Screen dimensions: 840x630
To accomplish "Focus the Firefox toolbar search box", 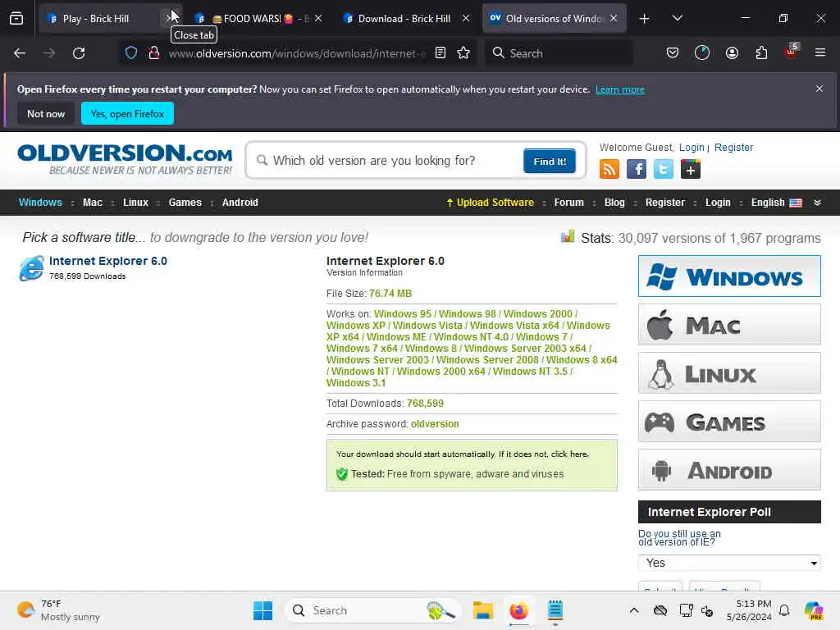I will [x=559, y=53].
